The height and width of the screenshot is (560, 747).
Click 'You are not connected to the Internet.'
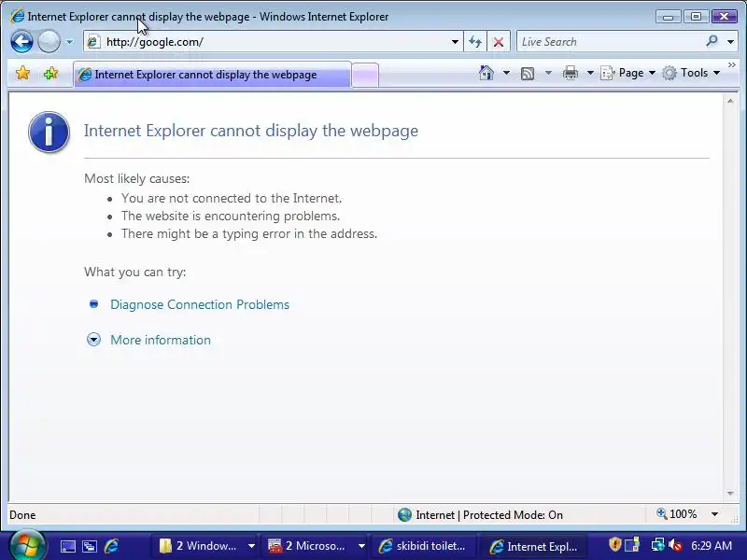pos(232,198)
